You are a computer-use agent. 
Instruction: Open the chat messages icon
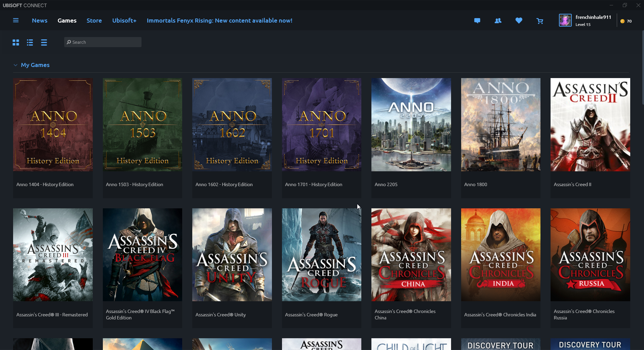[x=477, y=21]
